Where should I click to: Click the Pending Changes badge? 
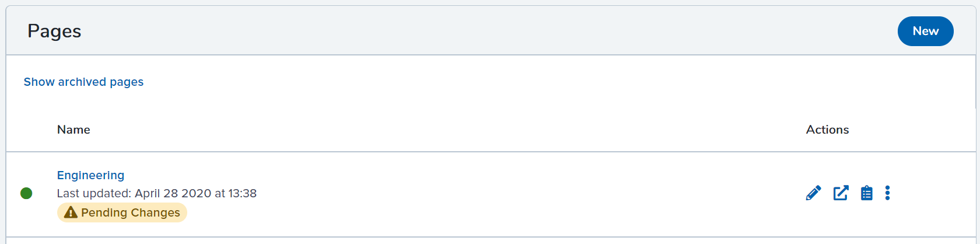point(122,212)
